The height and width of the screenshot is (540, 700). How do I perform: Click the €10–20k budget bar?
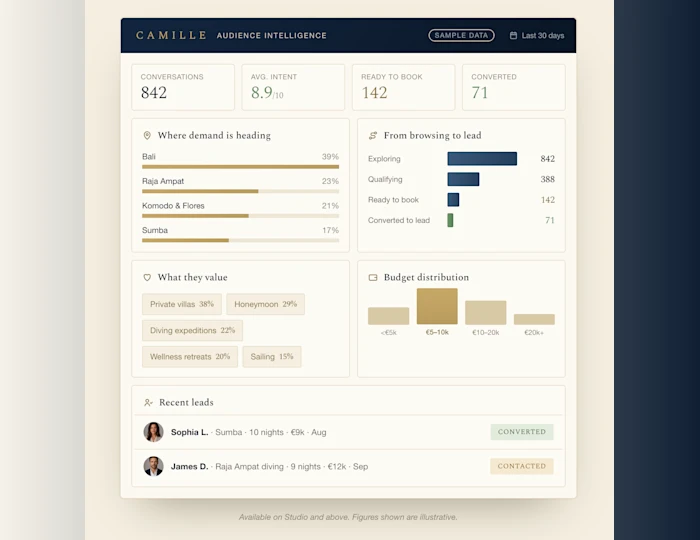point(486,313)
